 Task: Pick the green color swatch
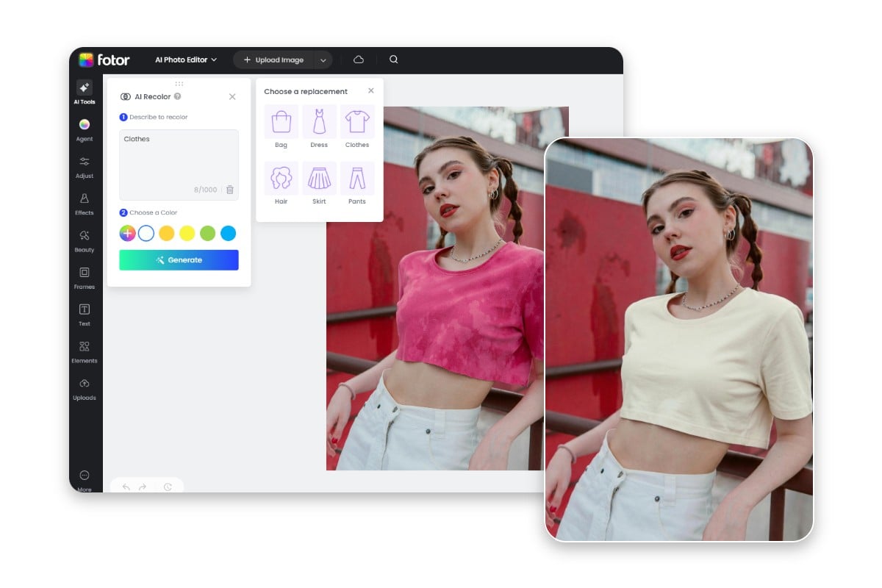coord(208,234)
